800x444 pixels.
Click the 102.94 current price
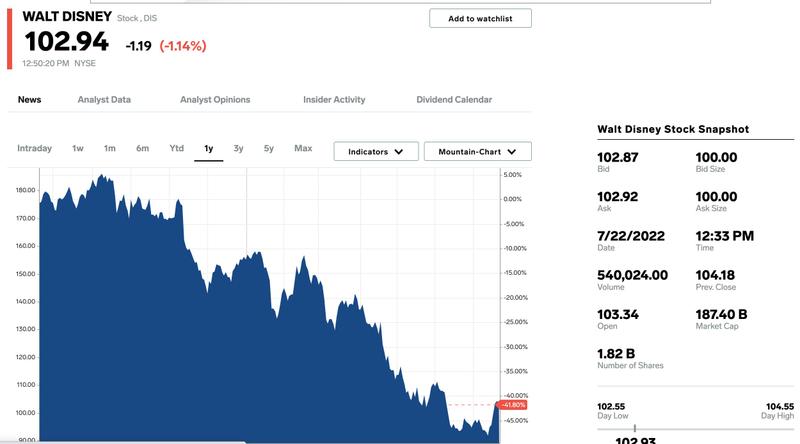click(x=67, y=41)
